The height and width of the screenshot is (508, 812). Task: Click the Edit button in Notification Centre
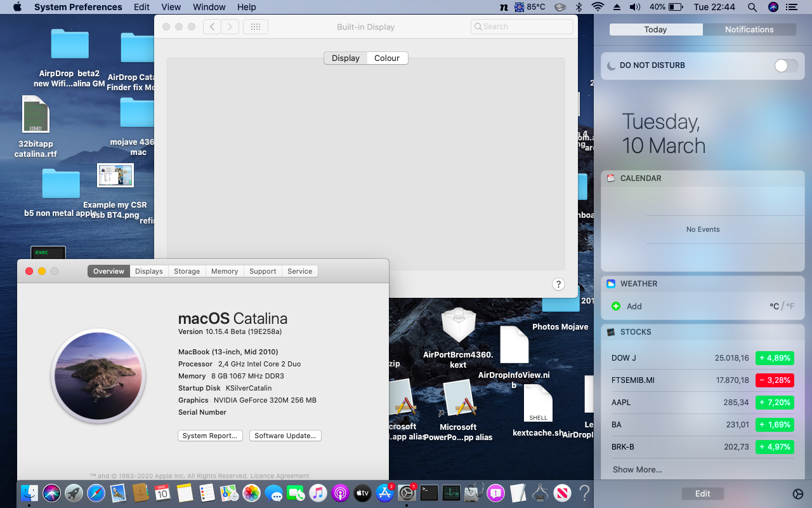click(702, 493)
